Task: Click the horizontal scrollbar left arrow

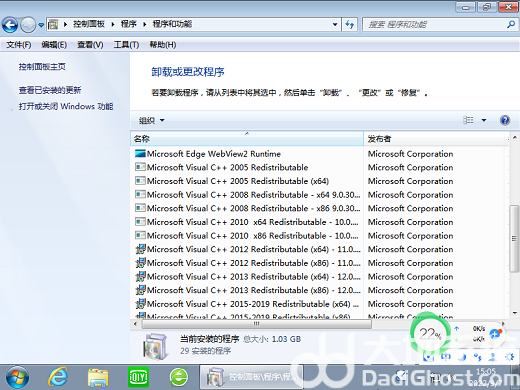Action: pos(135,324)
